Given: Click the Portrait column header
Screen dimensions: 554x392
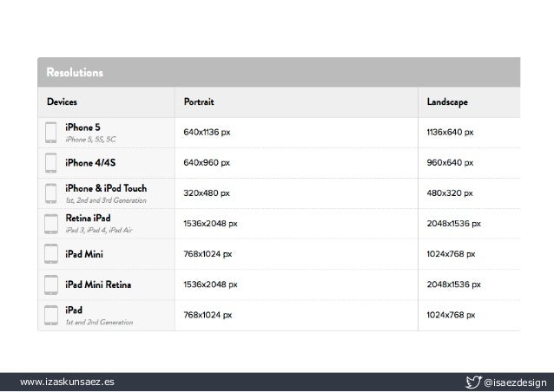Looking at the screenshot, I should tap(199, 101).
